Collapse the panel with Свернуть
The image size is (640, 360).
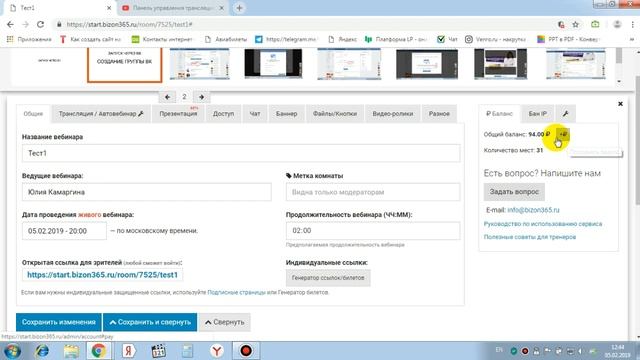click(x=224, y=322)
